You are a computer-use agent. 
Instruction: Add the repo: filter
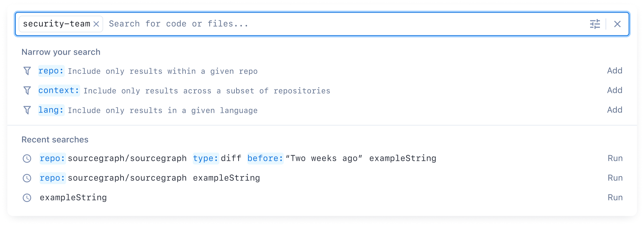point(615,71)
